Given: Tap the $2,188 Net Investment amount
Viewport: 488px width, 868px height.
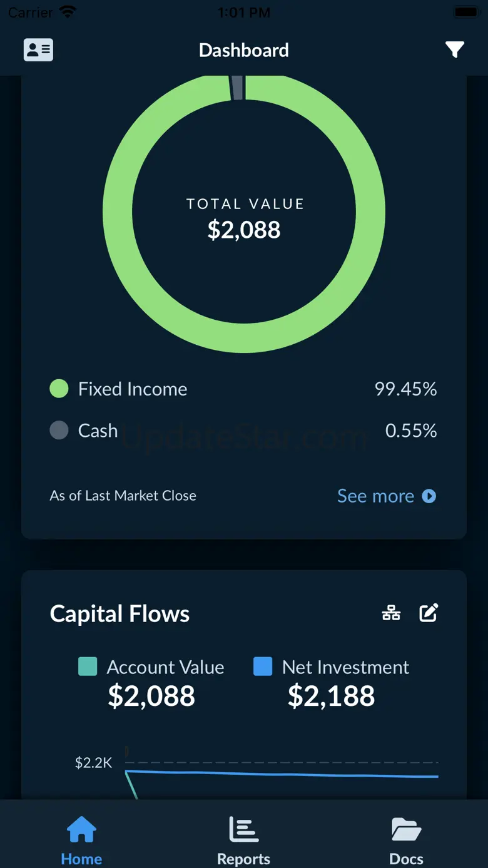Looking at the screenshot, I should 331,696.
